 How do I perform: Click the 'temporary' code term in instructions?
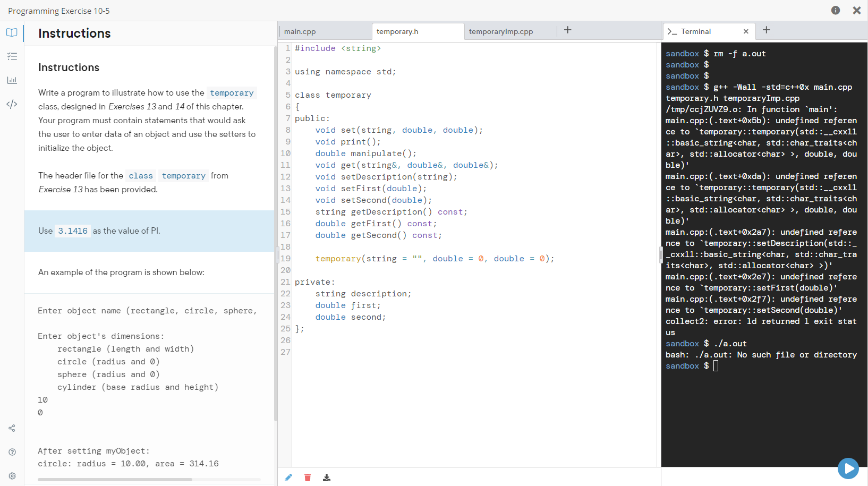pyautogui.click(x=232, y=93)
